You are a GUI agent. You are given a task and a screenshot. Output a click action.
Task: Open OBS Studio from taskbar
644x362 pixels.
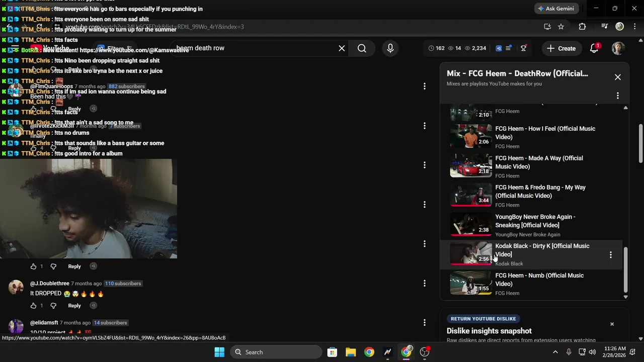(425, 352)
